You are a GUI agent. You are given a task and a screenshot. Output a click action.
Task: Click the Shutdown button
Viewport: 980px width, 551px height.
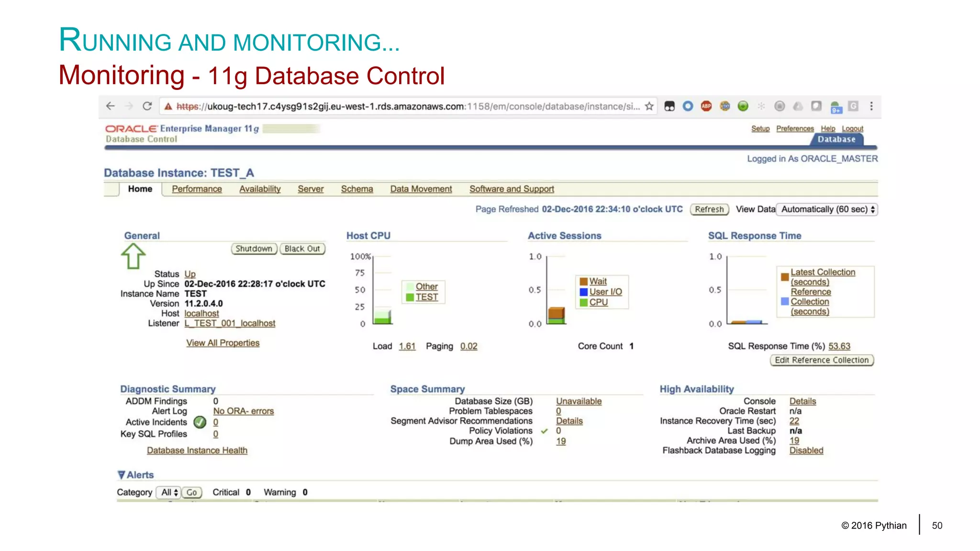254,249
